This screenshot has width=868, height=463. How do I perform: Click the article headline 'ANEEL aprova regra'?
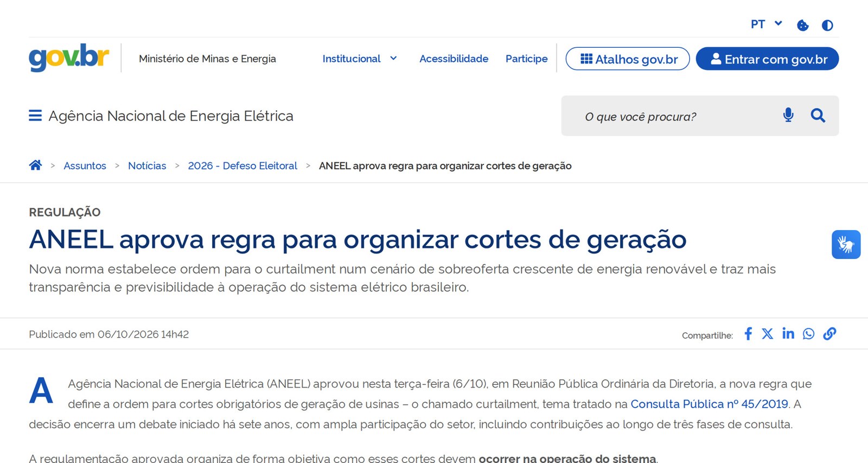(358, 239)
